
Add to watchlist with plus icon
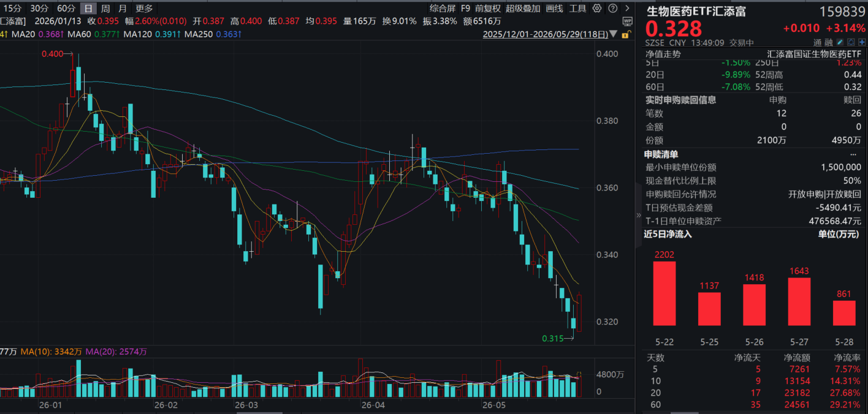coord(862,42)
